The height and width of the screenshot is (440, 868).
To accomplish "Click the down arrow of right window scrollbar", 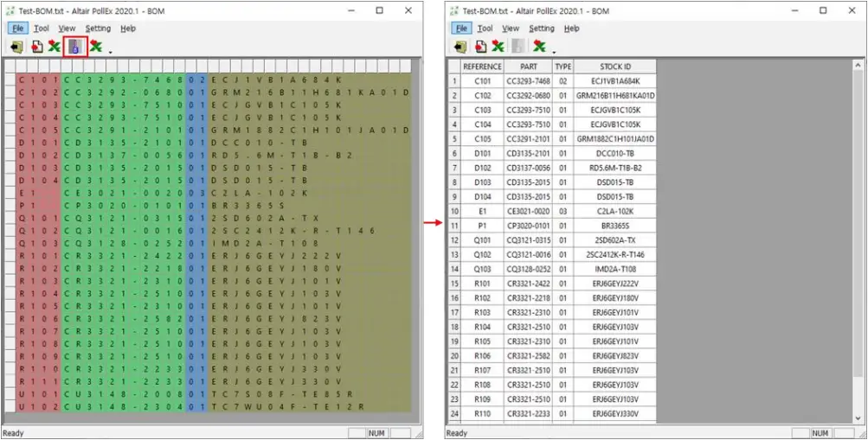I will point(858,419).
